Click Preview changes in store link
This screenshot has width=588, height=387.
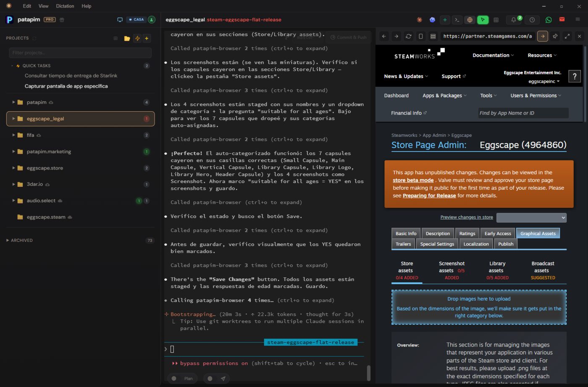pos(467,217)
